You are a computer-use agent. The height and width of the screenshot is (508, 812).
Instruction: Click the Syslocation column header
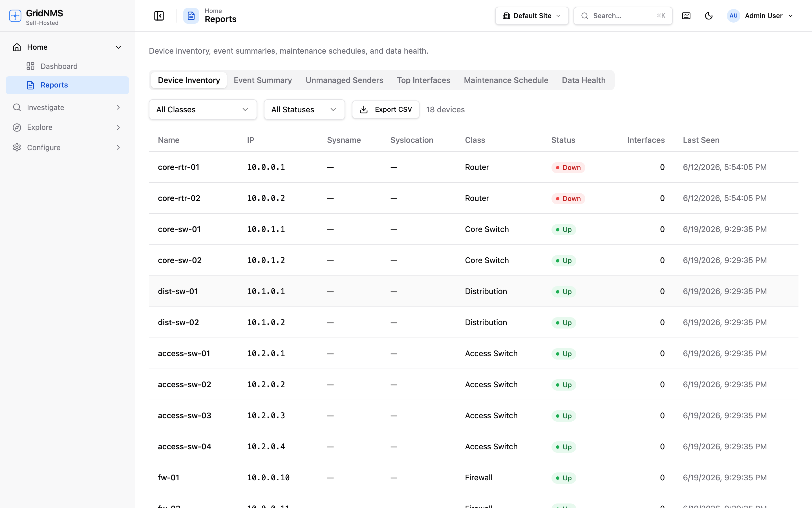pos(412,140)
